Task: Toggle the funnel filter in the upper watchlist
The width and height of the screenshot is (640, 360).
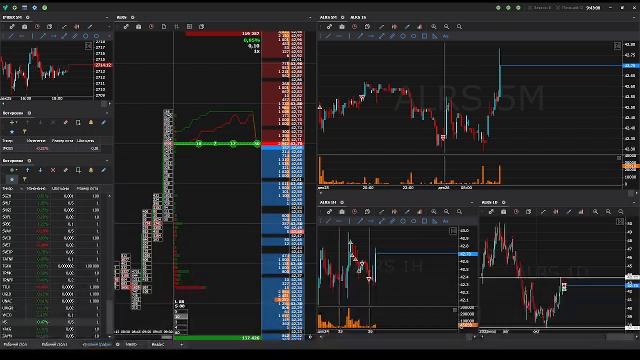Action: pyautogui.click(x=24, y=131)
